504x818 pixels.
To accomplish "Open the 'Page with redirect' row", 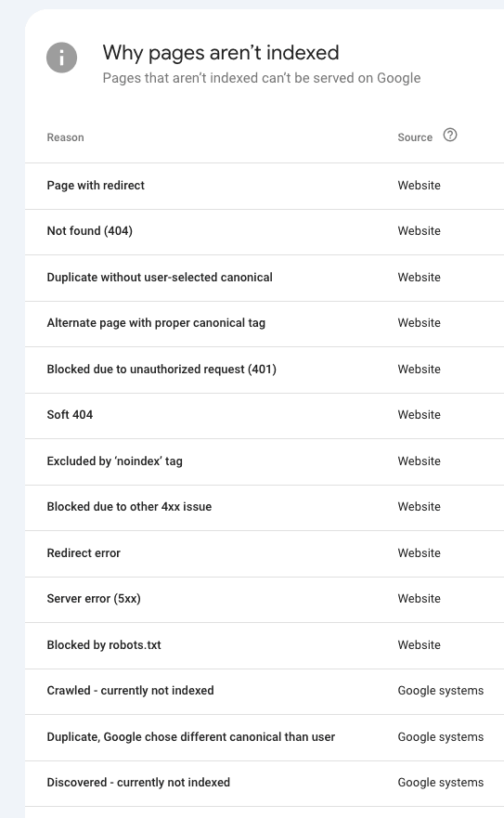I will [x=265, y=186].
